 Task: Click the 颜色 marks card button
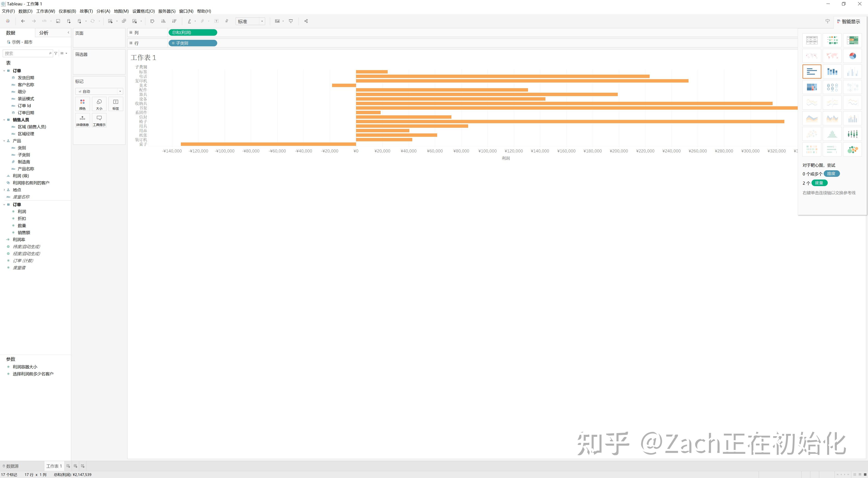(x=83, y=104)
